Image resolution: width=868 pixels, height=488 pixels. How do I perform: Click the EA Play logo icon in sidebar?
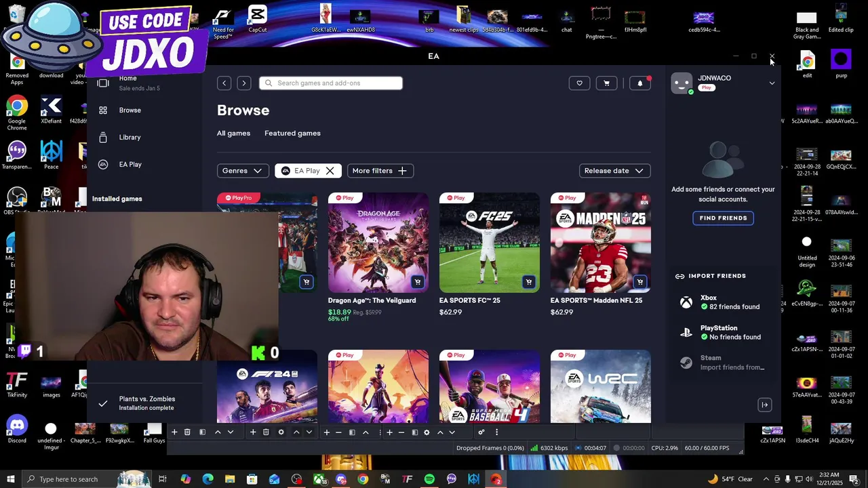(103, 165)
